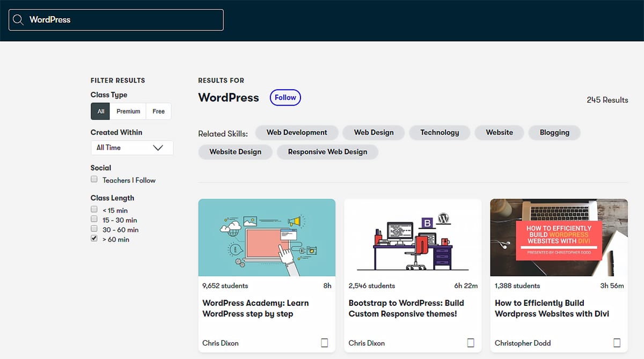The height and width of the screenshot is (359, 644).
Task: Follow the WordPress skill
Action: [286, 98]
